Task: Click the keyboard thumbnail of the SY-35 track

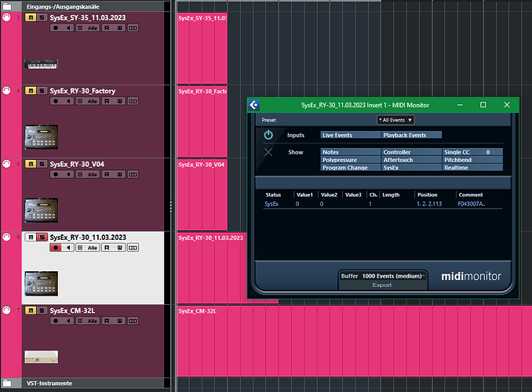Action: point(42,64)
